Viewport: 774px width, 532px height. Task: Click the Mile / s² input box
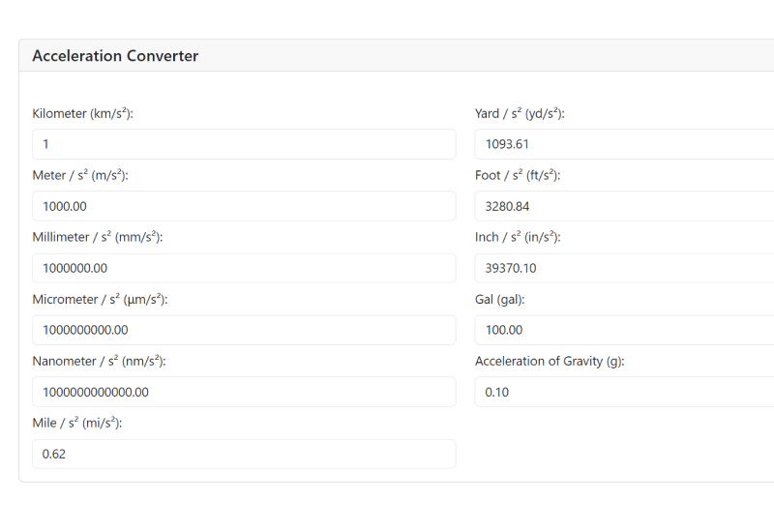click(x=243, y=454)
